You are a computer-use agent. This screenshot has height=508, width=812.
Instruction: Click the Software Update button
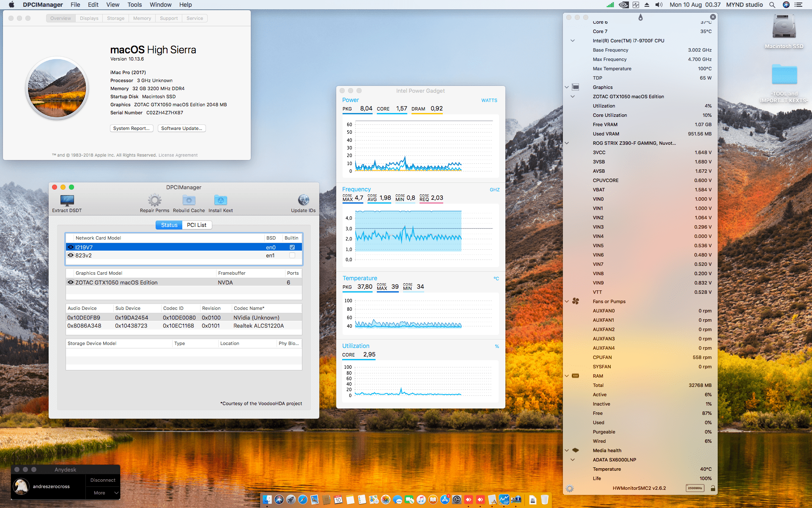181,128
